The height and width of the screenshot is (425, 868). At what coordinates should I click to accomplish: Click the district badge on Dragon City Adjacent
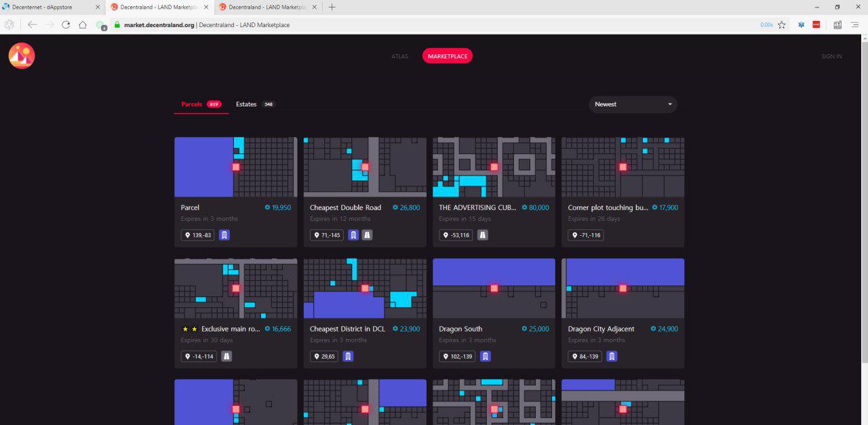(612, 357)
